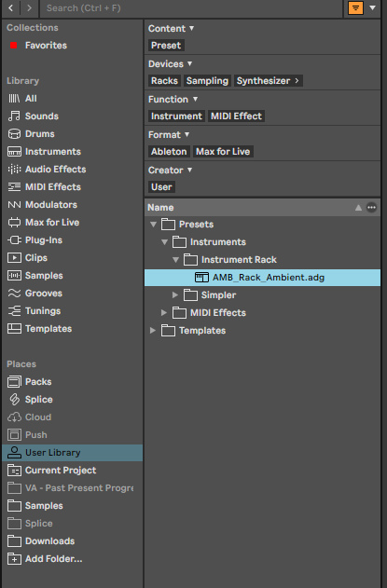
Task: Toggle the Max for Live format tag
Action: click(x=223, y=152)
